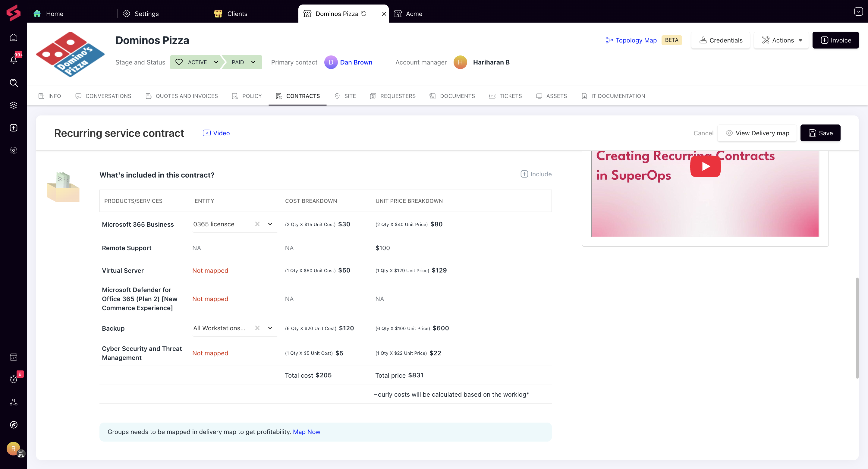The width and height of the screenshot is (868, 469).
Task: Open the sidebar settings gear icon
Action: point(14,150)
